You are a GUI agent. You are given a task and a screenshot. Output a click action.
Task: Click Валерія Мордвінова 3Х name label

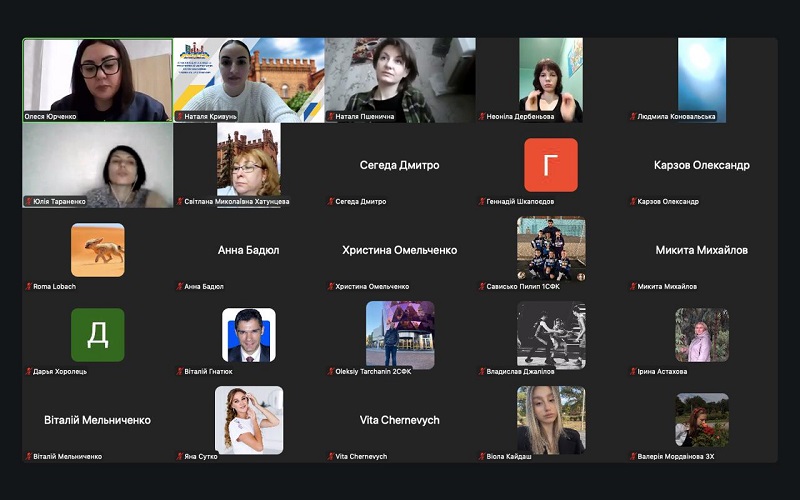pyautogui.click(x=677, y=457)
